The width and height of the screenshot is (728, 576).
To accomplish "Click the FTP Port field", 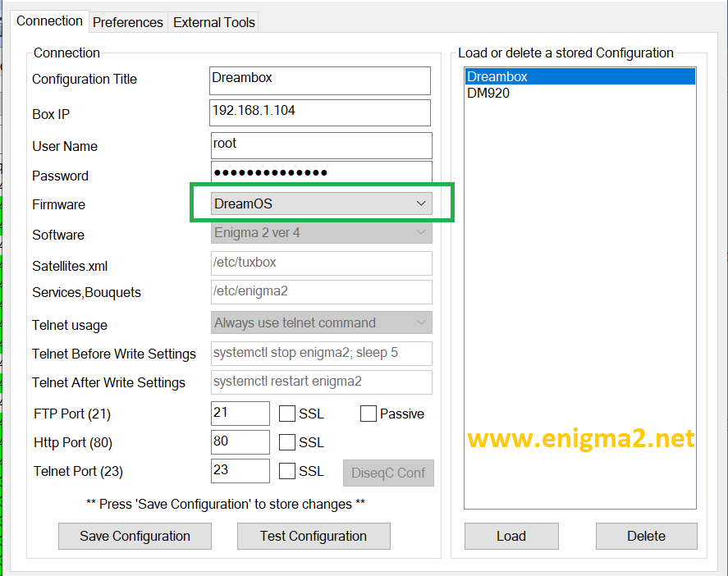I will tap(240, 414).
